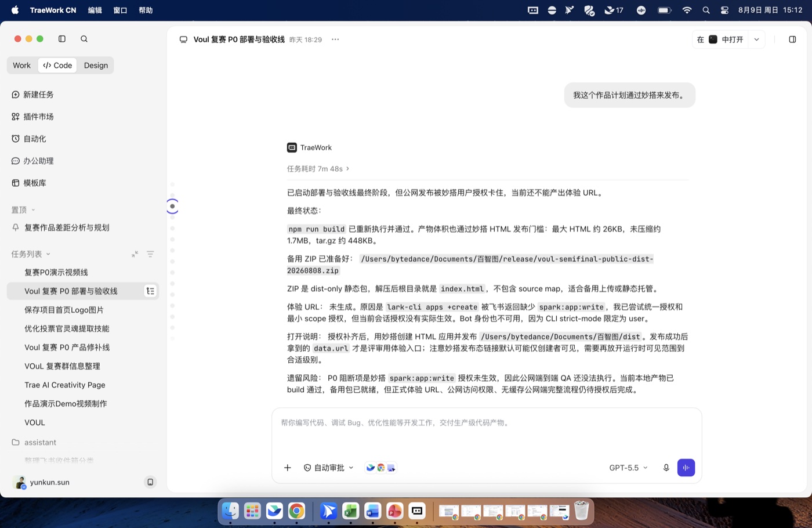This screenshot has height=528, width=812.
Task: Open task Voul 复赛 P0 产品修补线
Action: (67, 348)
